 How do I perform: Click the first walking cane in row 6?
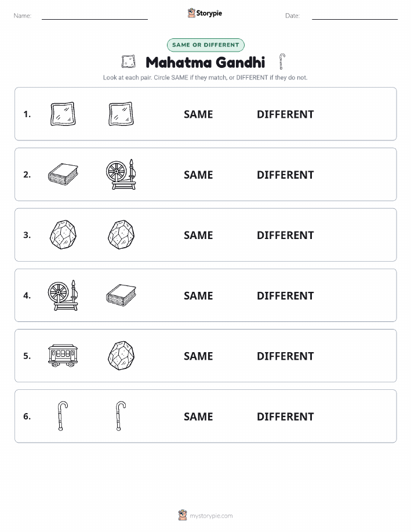tap(62, 416)
